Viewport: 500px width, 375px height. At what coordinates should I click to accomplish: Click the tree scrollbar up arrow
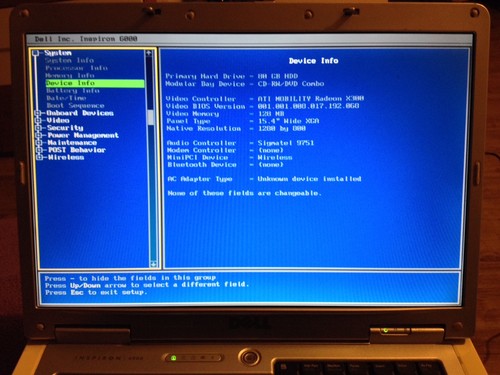coord(149,53)
